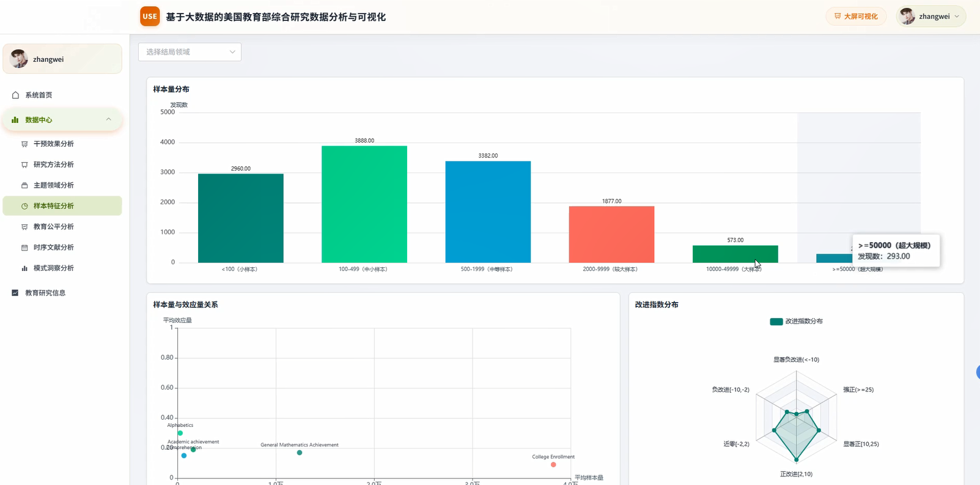Click the 显著负改进(<-10) radar label

point(796,360)
